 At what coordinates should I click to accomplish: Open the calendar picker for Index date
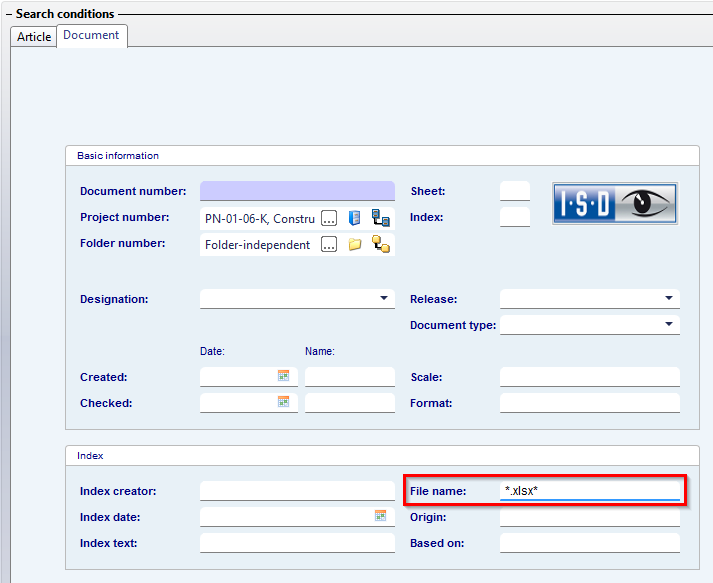coord(380,516)
